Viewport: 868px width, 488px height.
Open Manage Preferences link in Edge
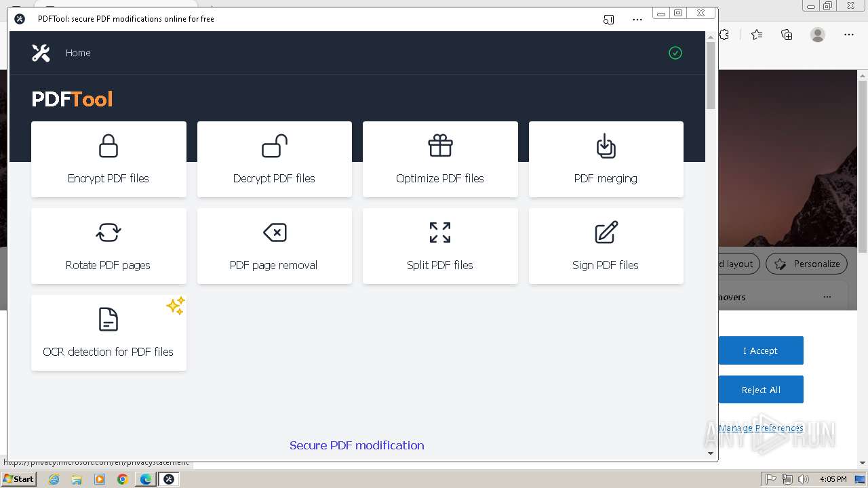(x=761, y=428)
